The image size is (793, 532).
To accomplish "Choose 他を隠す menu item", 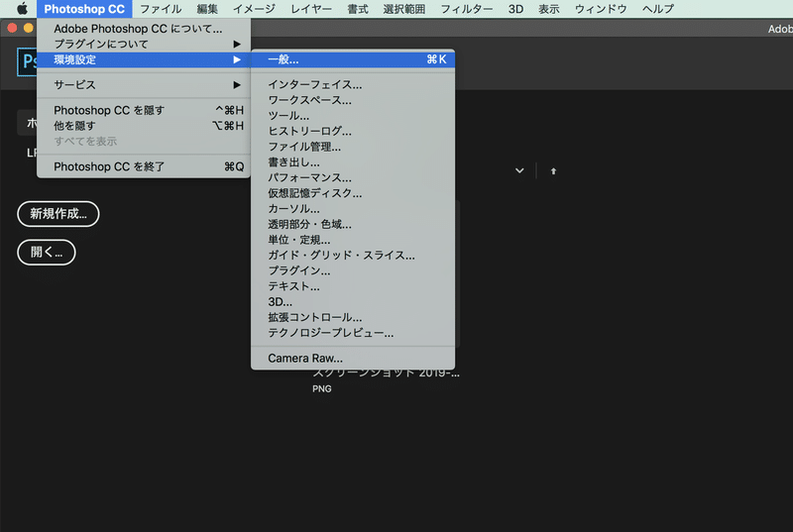I will pos(144,126).
